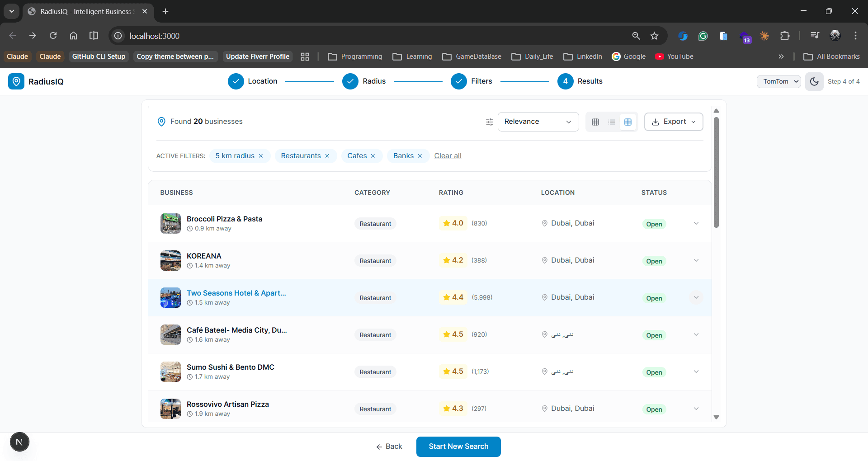Open Two Seasons Hotel thumbnail image
Screen dimensions: 868x461
tap(170, 297)
